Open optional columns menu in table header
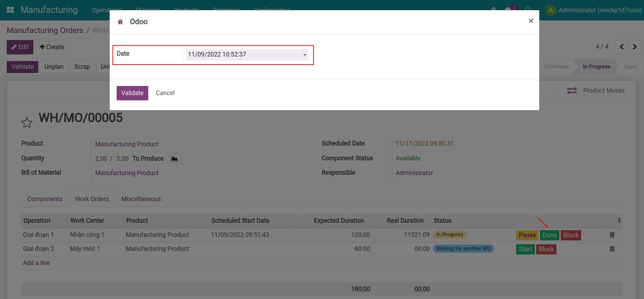Image resolution: width=644 pixels, height=299 pixels. (x=619, y=221)
